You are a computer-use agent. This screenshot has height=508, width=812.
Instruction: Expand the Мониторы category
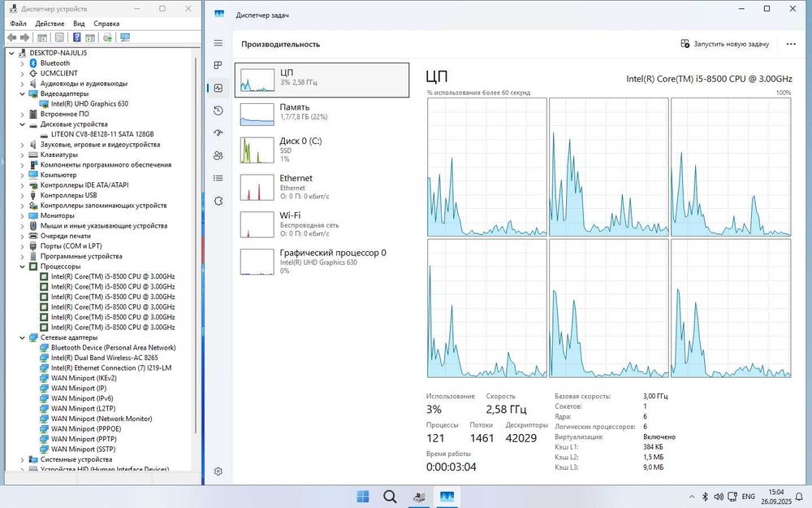(22, 215)
